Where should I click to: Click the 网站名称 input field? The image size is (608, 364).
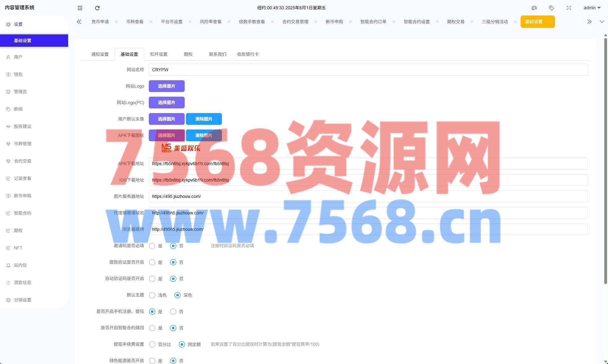point(368,70)
